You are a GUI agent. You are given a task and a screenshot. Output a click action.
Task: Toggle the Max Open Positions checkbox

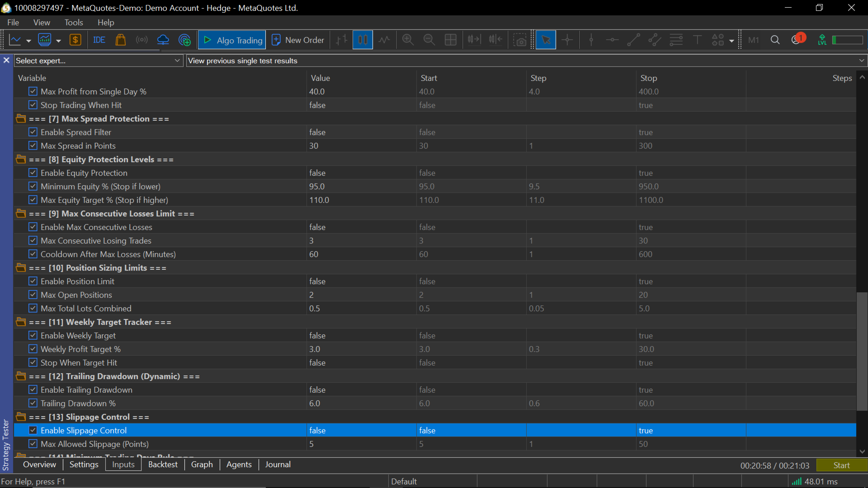click(x=33, y=295)
